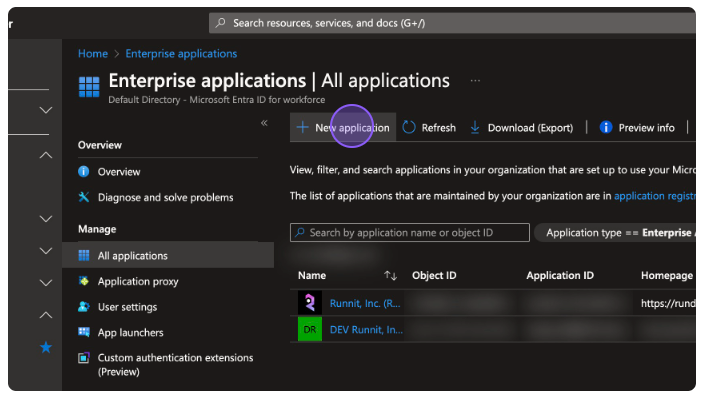The image size is (704, 399).
Task: Click the Diagnose wrench icon
Action: [84, 197]
